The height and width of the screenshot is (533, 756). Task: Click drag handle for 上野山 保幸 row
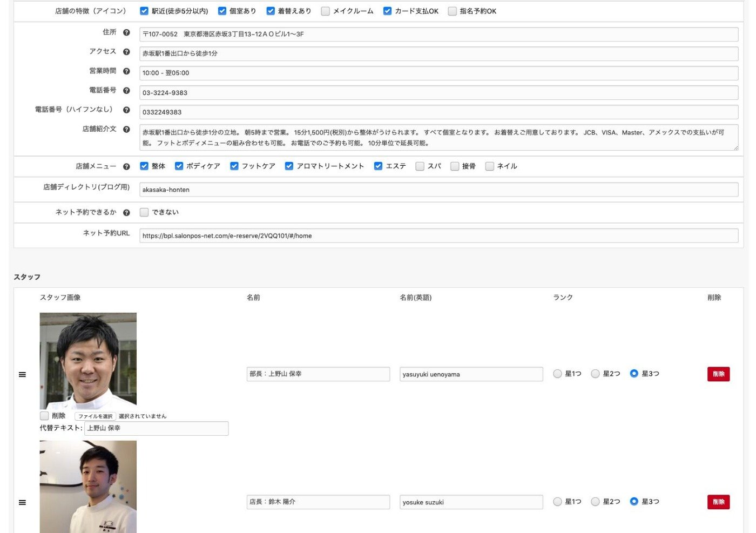pos(22,375)
